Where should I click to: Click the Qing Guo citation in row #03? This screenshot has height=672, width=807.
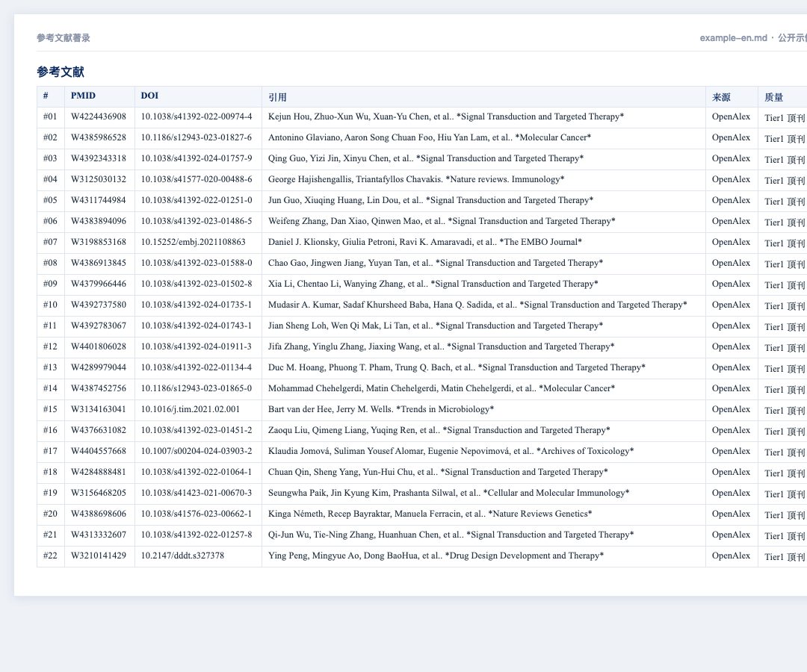[x=426, y=158]
